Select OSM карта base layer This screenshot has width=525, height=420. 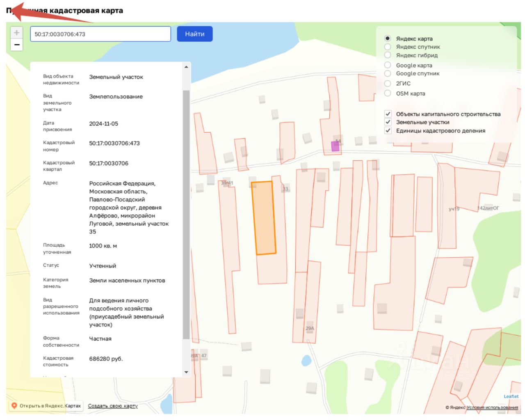(388, 93)
